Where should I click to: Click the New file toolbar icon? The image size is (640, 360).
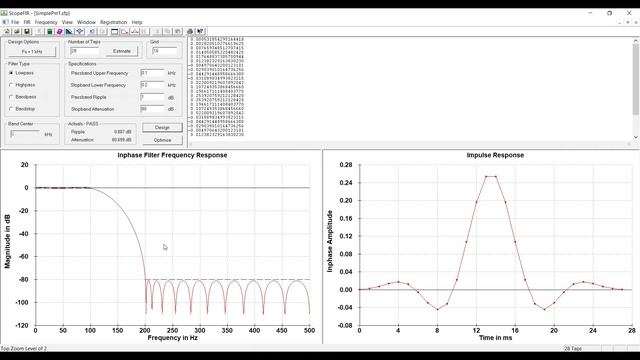[x=7, y=31]
